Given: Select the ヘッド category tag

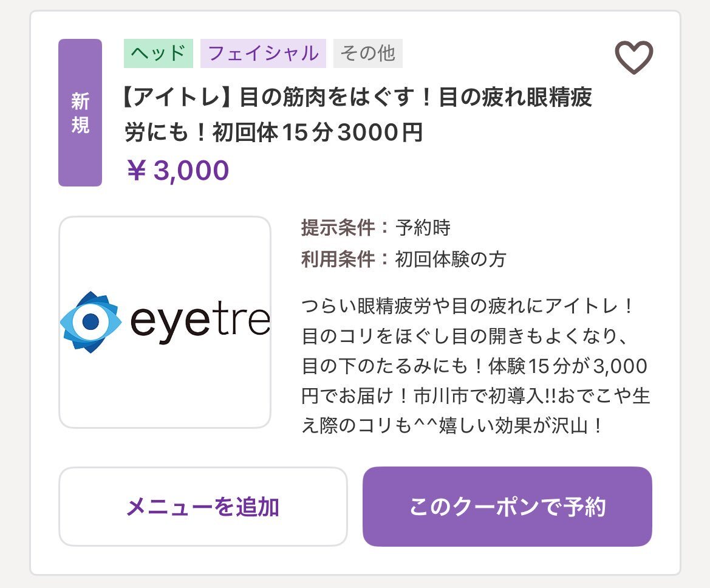Looking at the screenshot, I should [x=159, y=53].
